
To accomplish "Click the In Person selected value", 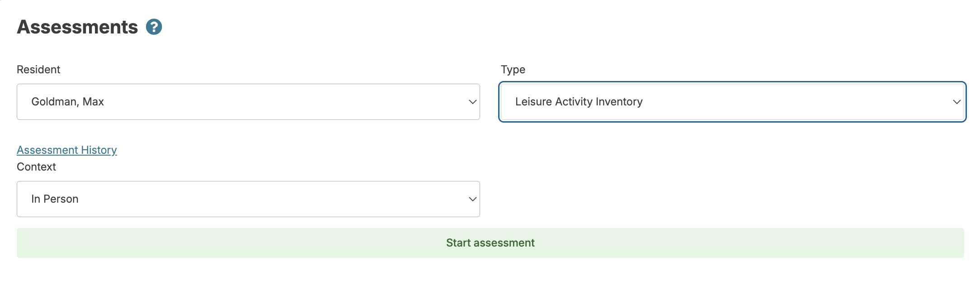I will [55, 199].
